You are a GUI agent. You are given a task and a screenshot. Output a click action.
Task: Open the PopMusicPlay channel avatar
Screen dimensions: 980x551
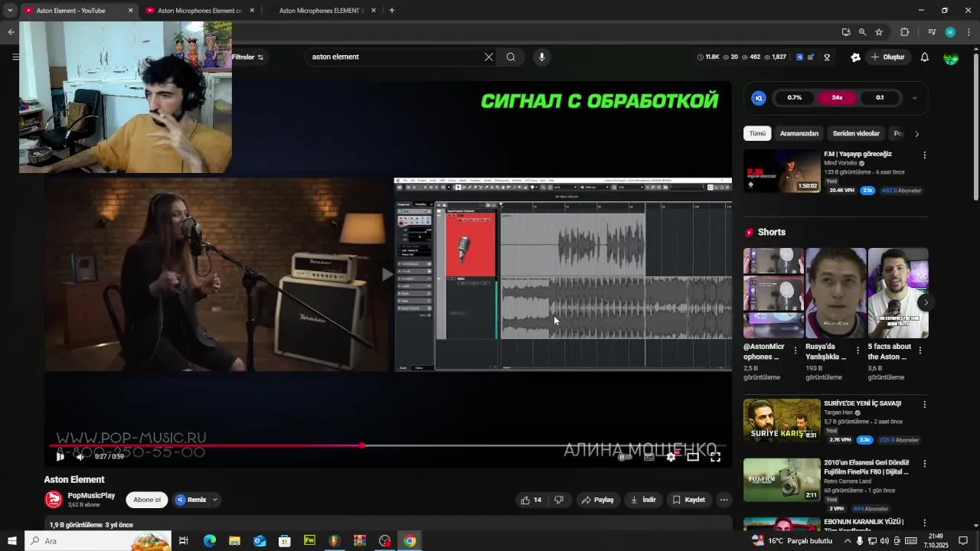click(54, 499)
